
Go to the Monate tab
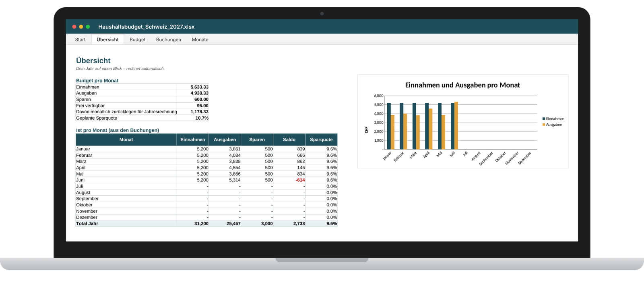click(200, 40)
